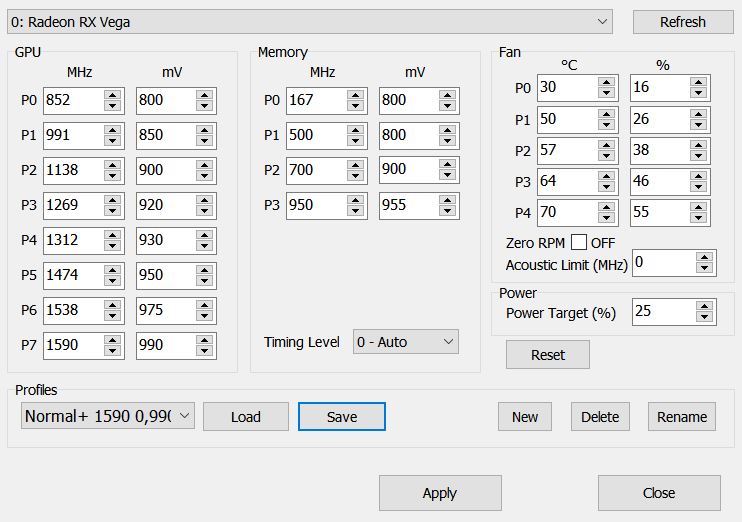Viewport: 742px width, 522px height.
Task: Toggle the Zero RPM checkbox
Action: tap(579, 242)
